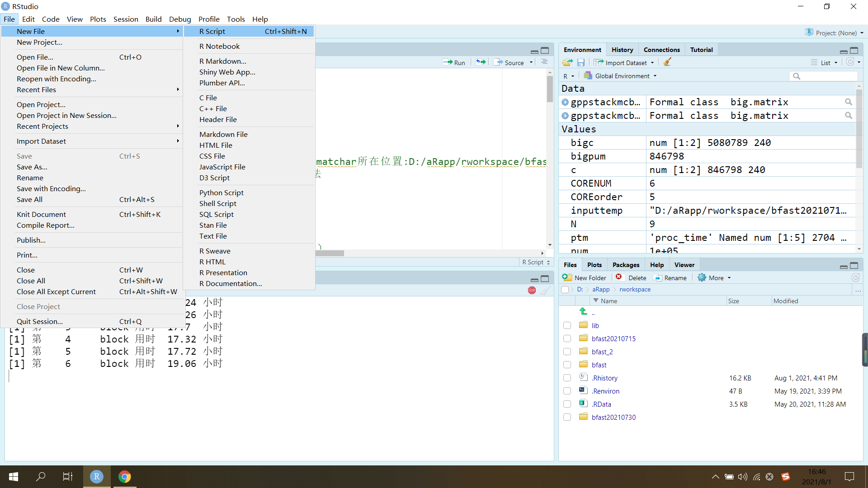This screenshot has width=868, height=488.
Task: Run the current line with Run button
Action: (455, 62)
